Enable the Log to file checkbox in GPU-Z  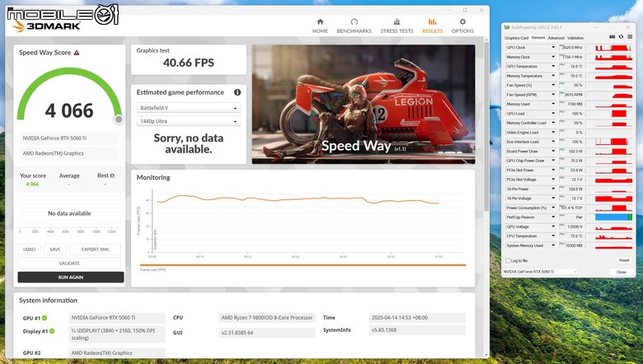508,260
